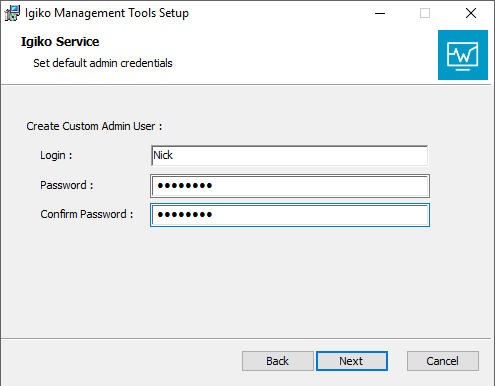Click the 'Confirm Password :' label
495x386 pixels.
[87, 214]
